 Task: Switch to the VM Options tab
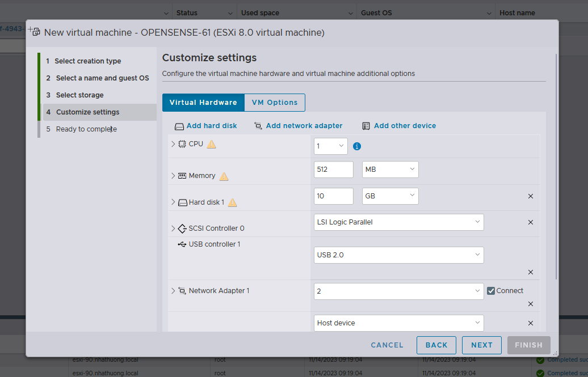pos(275,103)
